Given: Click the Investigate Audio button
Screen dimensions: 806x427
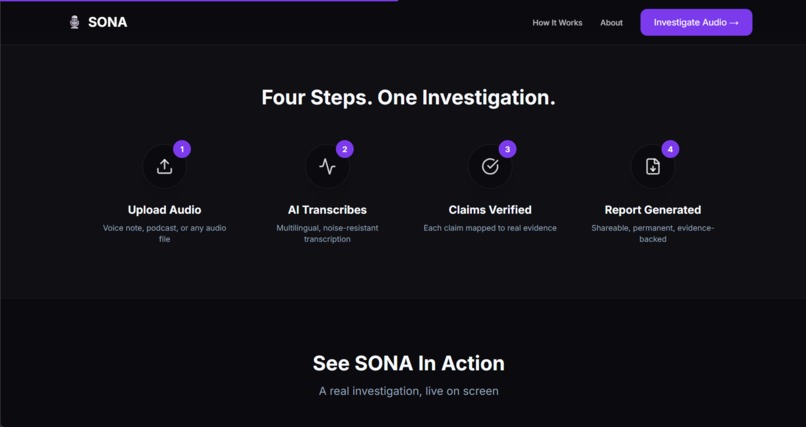Looking at the screenshot, I should coord(696,22).
